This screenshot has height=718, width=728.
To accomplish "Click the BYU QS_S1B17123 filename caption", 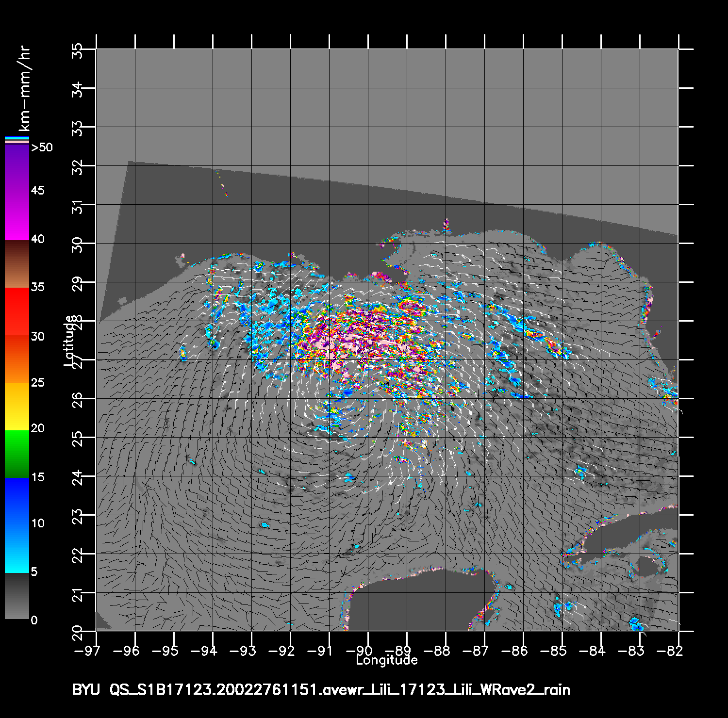I will (x=321, y=690).
